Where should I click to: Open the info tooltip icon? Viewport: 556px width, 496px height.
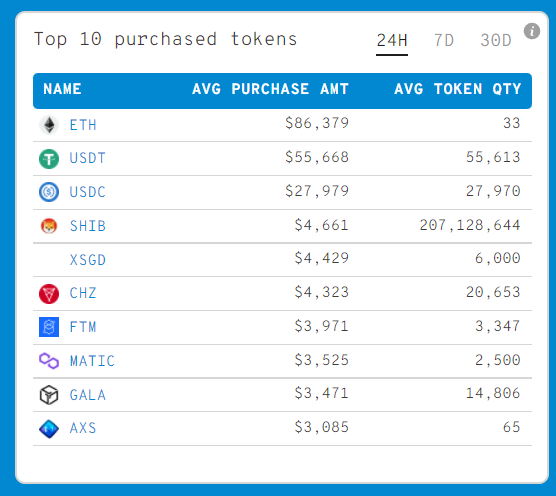coord(532,31)
